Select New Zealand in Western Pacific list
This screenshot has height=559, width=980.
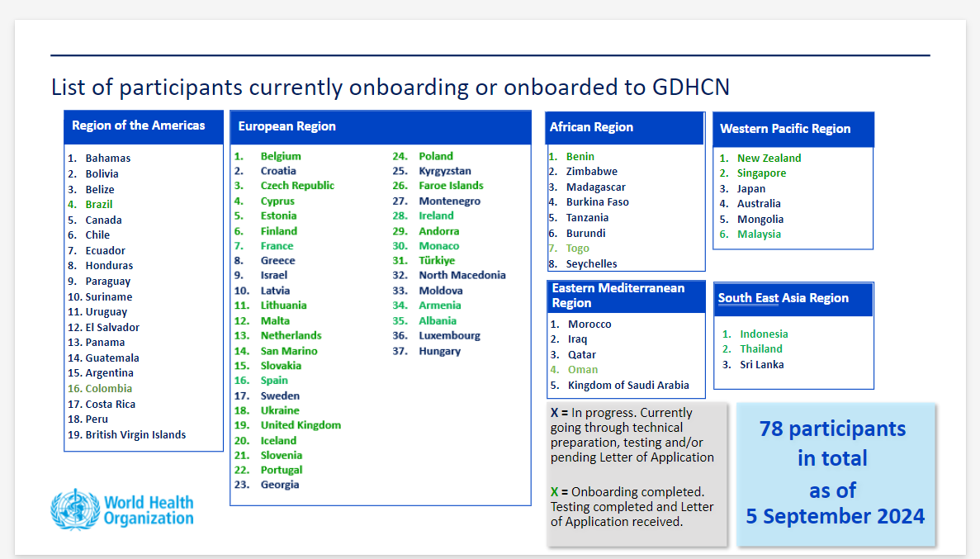[x=769, y=158]
